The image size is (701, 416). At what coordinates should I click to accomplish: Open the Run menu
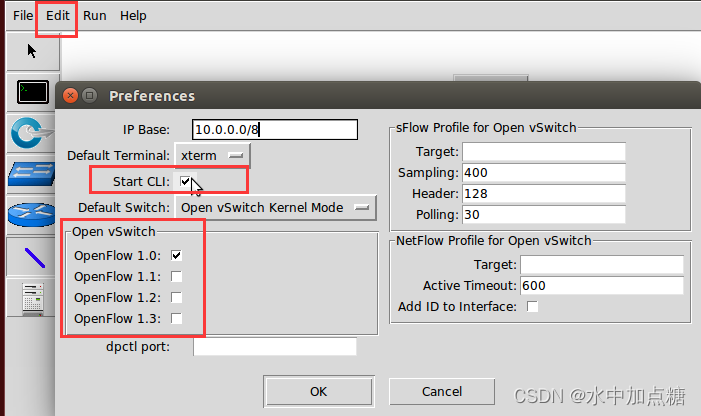pyautogui.click(x=95, y=16)
